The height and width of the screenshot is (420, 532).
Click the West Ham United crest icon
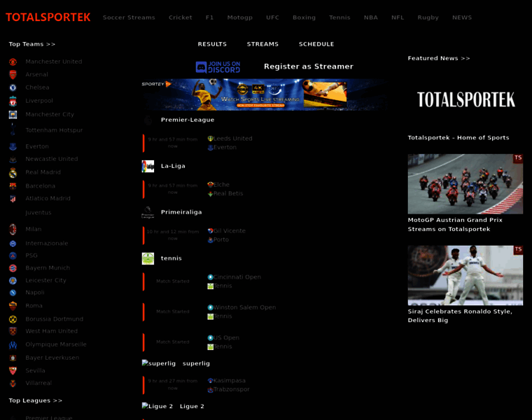13,331
